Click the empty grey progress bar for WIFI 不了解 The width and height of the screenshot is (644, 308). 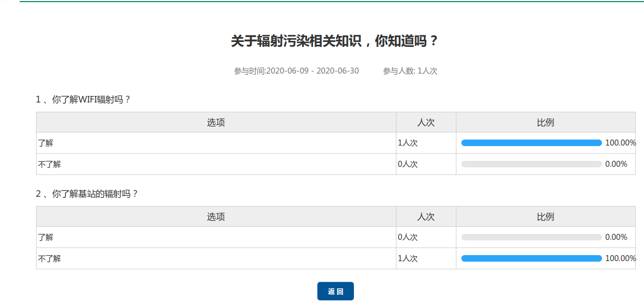click(531, 164)
